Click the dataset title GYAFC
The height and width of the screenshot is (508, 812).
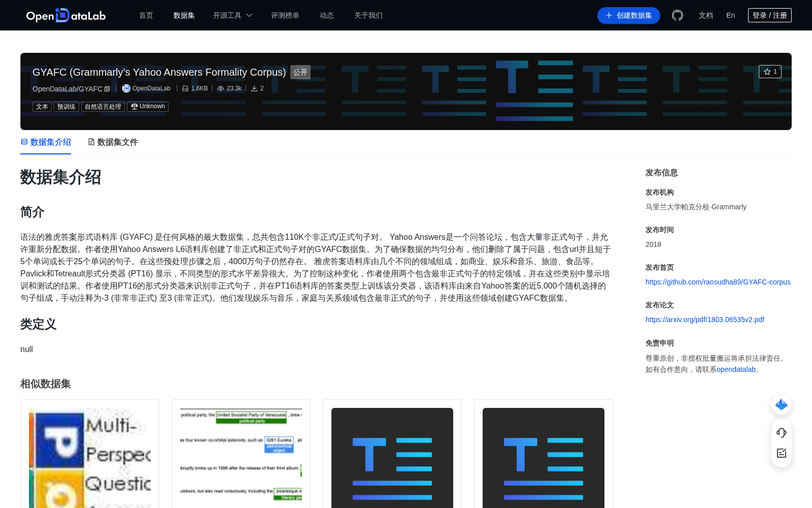(159, 72)
